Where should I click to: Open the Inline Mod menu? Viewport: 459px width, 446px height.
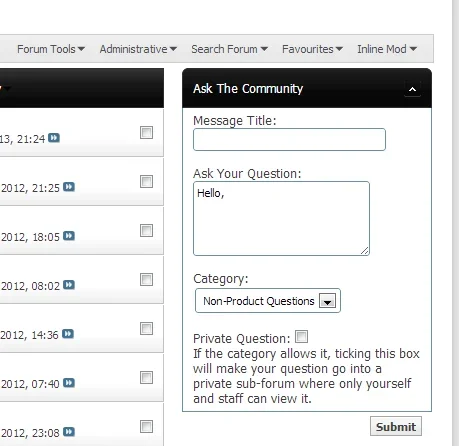[387, 49]
